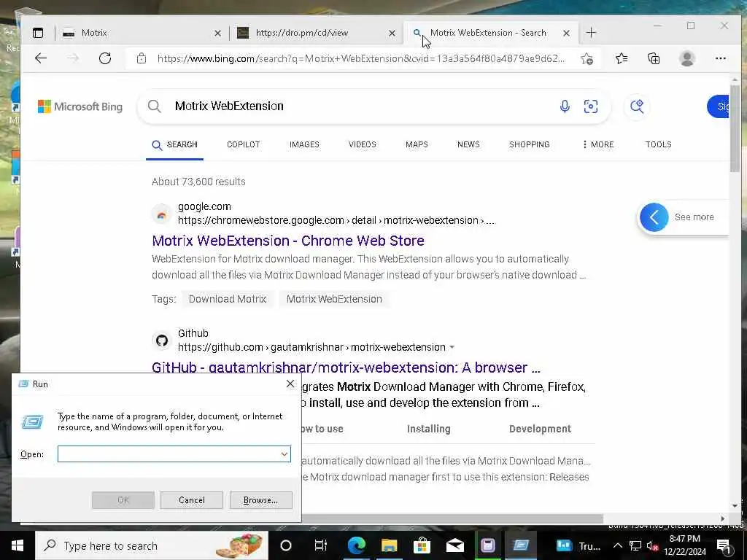The width and height of the screenshot is (747, 560).
Task: Go back to the previous page
Action: coord(41,58)
